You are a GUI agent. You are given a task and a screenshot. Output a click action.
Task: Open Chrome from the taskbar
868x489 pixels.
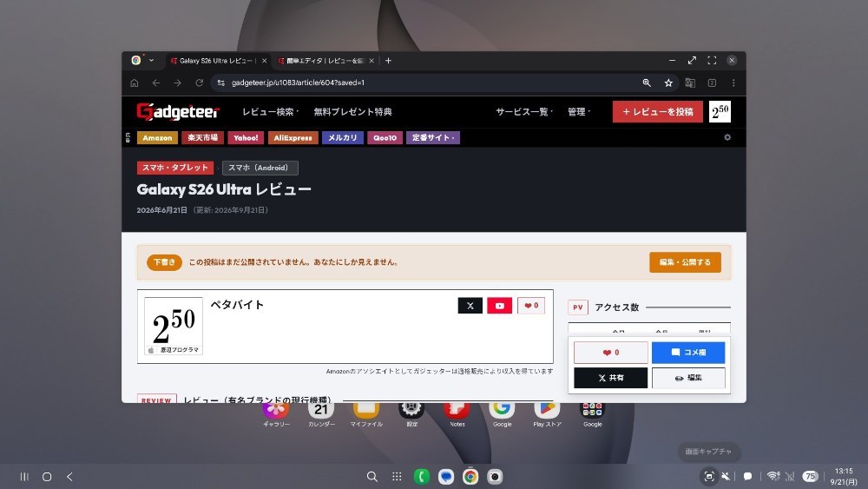470,477
